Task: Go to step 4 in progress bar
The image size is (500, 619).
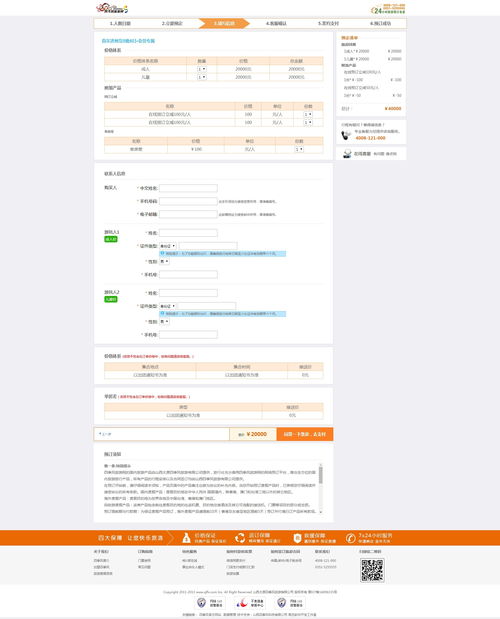Action: (x=276, y=23)
